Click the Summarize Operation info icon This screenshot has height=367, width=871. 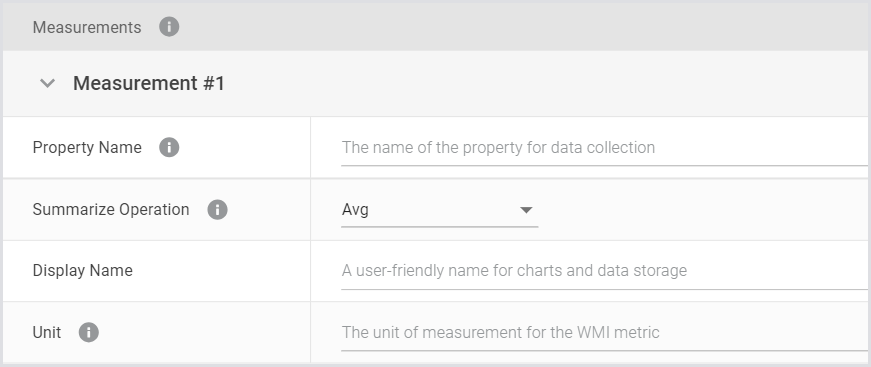tap(217, 210)
